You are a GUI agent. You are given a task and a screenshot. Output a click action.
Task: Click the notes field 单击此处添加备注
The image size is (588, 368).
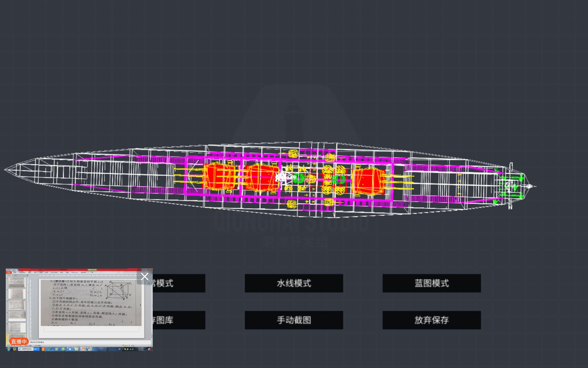(x=90, y=342)
